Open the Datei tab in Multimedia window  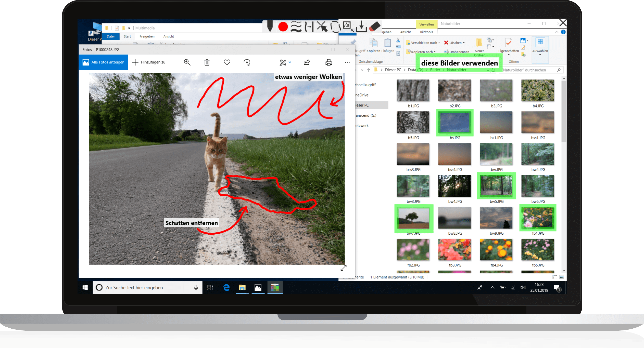[x=111, y=36]
